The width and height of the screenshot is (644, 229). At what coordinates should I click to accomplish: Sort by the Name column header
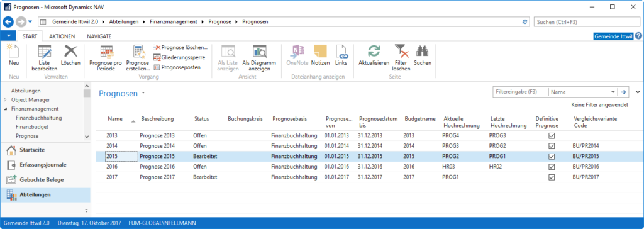116,119
